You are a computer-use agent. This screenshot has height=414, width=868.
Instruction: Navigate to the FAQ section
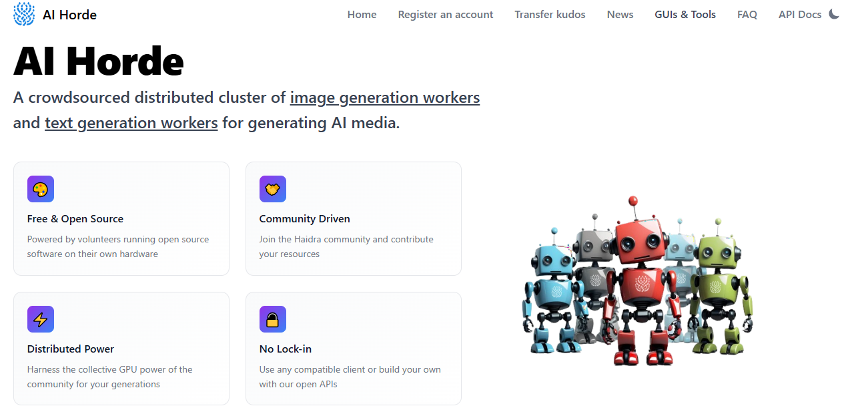tap(747, 15)
